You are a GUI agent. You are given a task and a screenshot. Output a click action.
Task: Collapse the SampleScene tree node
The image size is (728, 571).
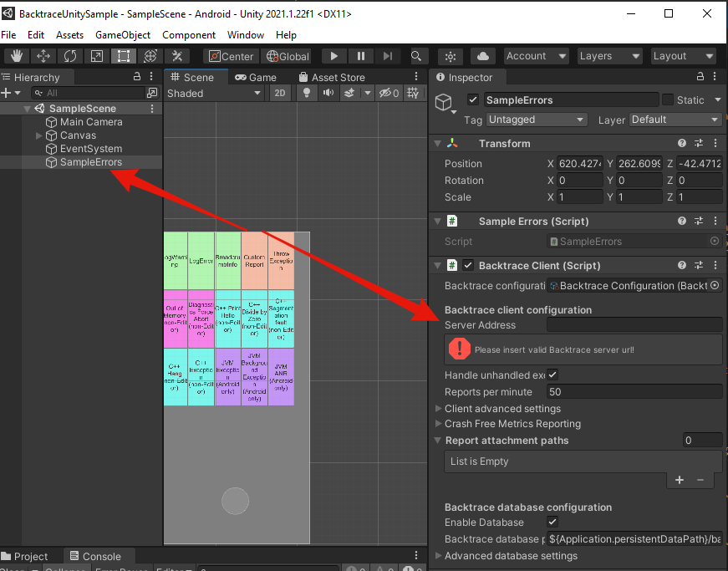coord(27,109)
